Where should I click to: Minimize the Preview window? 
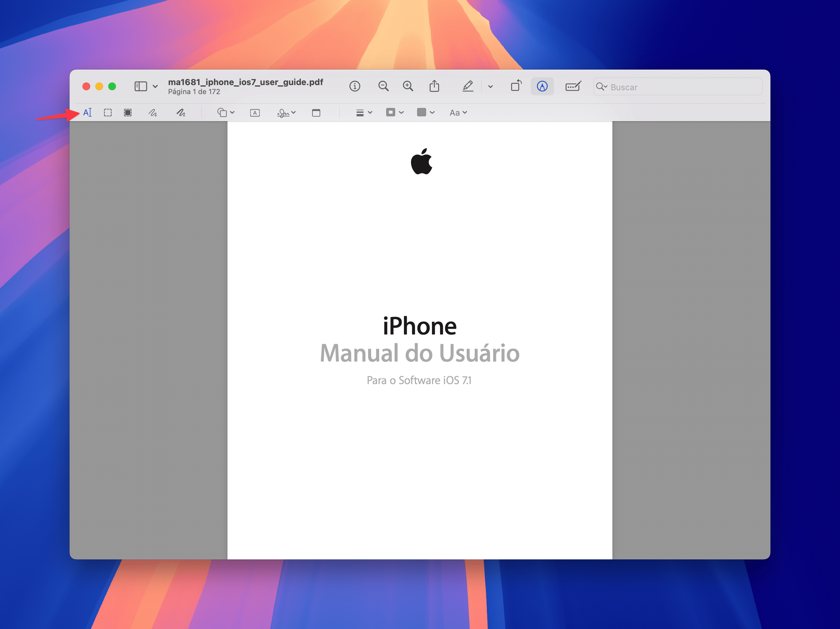[99, 87]
